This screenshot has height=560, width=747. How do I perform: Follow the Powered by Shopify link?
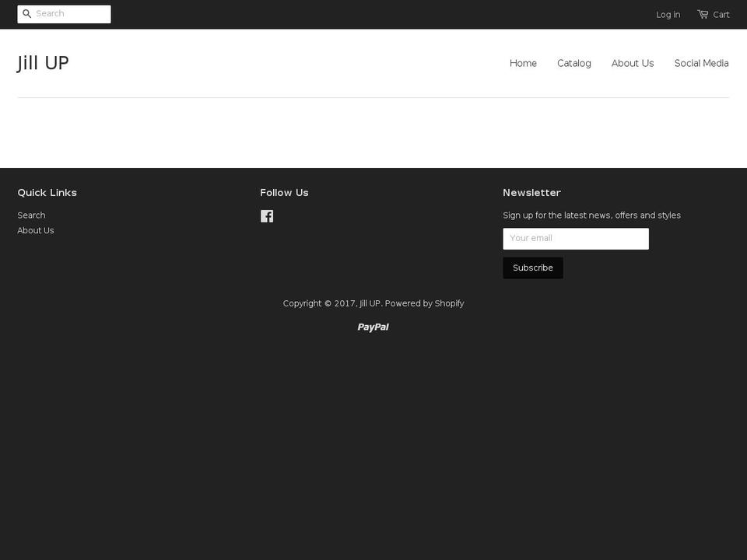[425, 303]
